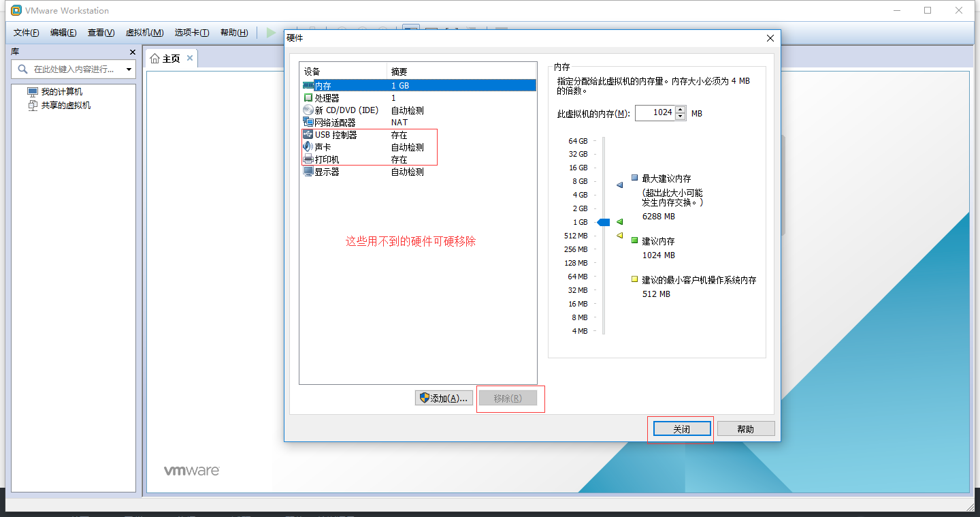Image resolution: width=980 pixels, height=517 pixels.
Task: Click the green power-on play toolbar icon
Action: click(272, 33)
